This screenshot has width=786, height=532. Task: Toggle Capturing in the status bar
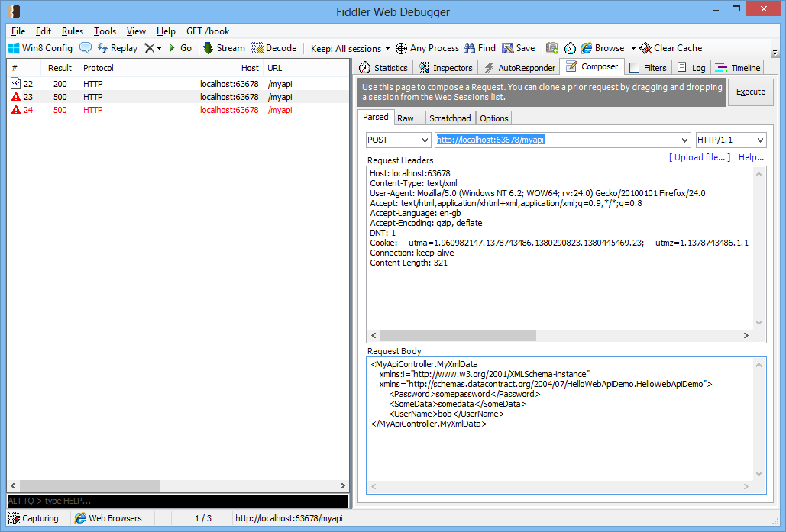(33, 518)
